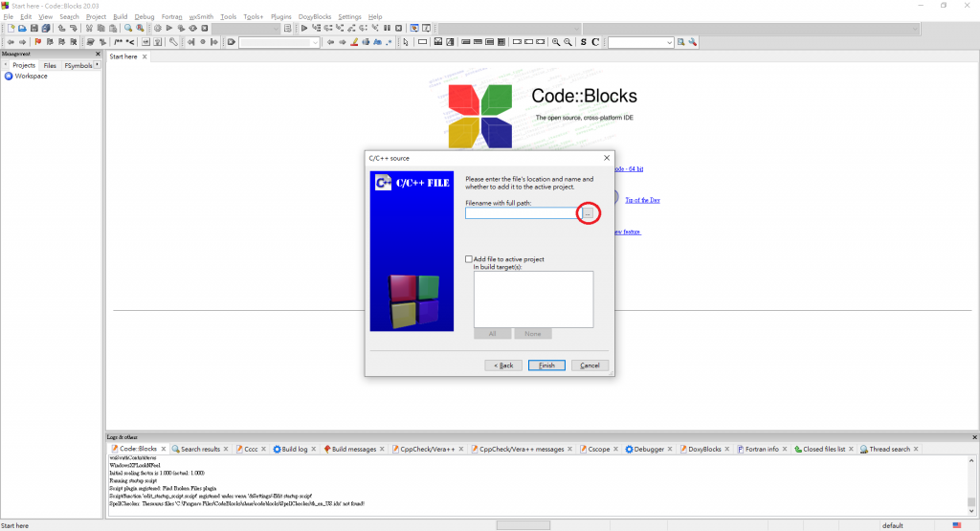The image size is (980, 531).
Task: Click the browse ... button beside filename field
Action: (x=588, y=213)
